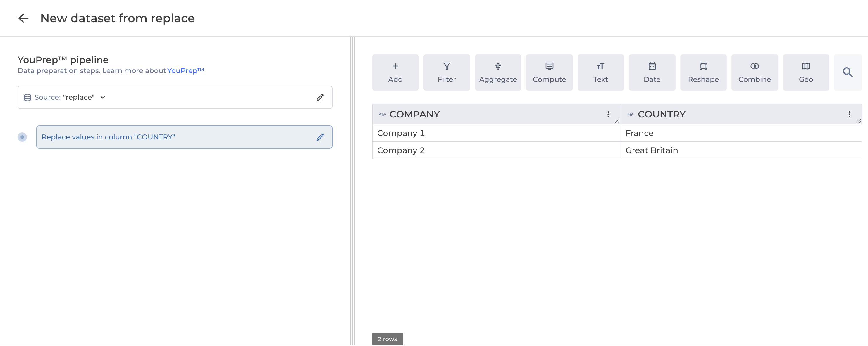Open the YouPrep learn more link
The height and width of the screenshot is (346, 868).
tap(185, 71)
